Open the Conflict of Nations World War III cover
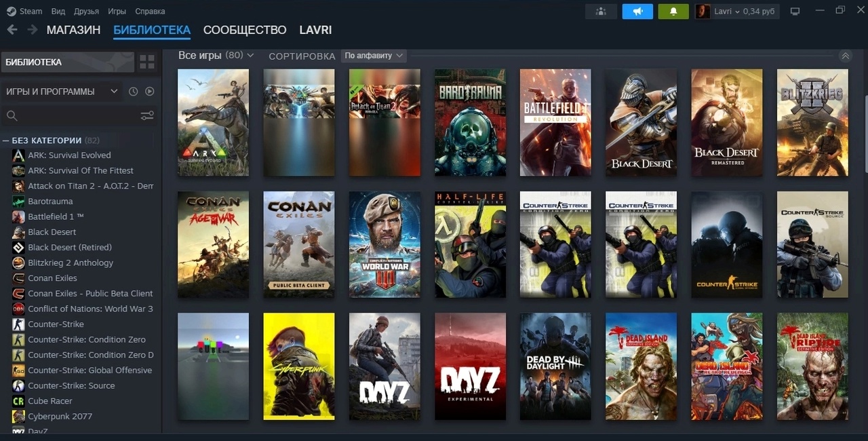Image resolution: width=868 pixels, height=441 pixels. pyautogui.click(x=384, y=244)
